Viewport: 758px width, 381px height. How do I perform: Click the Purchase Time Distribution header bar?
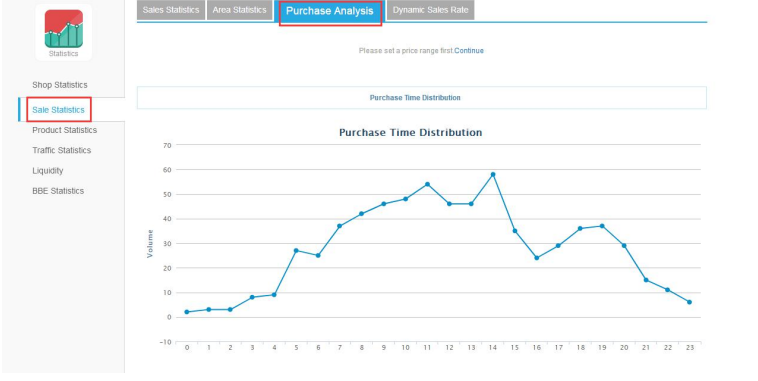click(422, 98)
